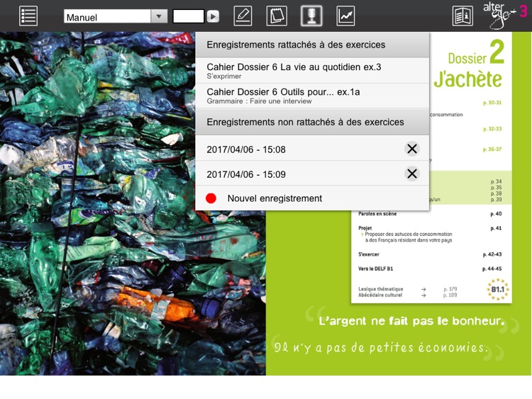Image resolution: width=532 pixels, height=399 pixels.
Task: Click the page number input field
Action: point(188,16)
